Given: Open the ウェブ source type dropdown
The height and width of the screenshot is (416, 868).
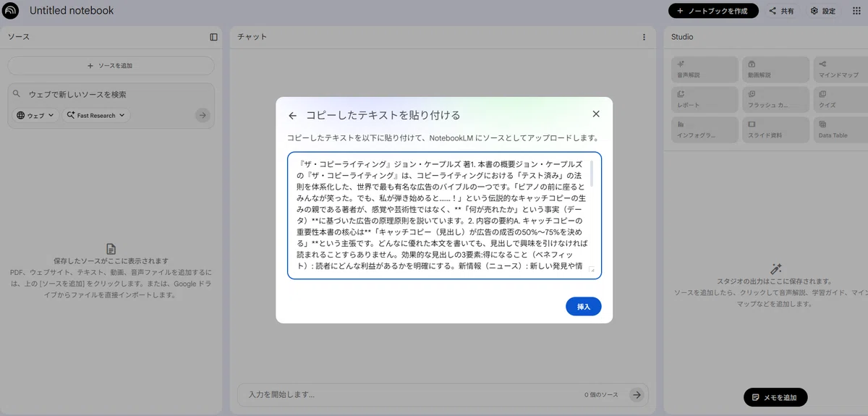Looking at the screenshot, I should point(35,115).
